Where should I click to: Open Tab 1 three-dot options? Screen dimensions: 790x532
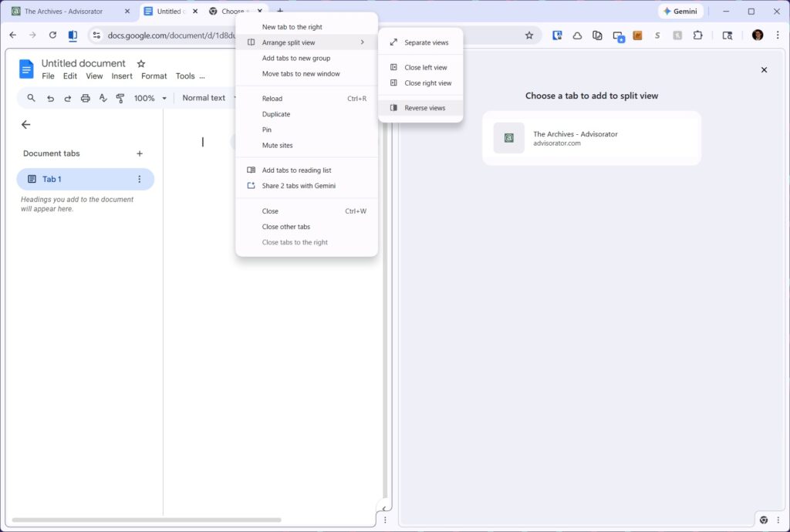pyautogui.click(x=140, y=179)
